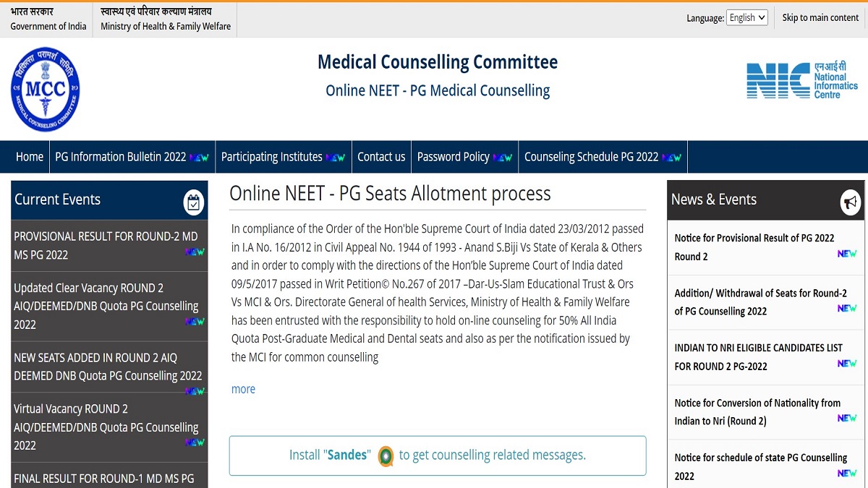Click the NIC National Informatics Centre logo
The height and width of the screenshot is (488, 868).
(802, 80)
